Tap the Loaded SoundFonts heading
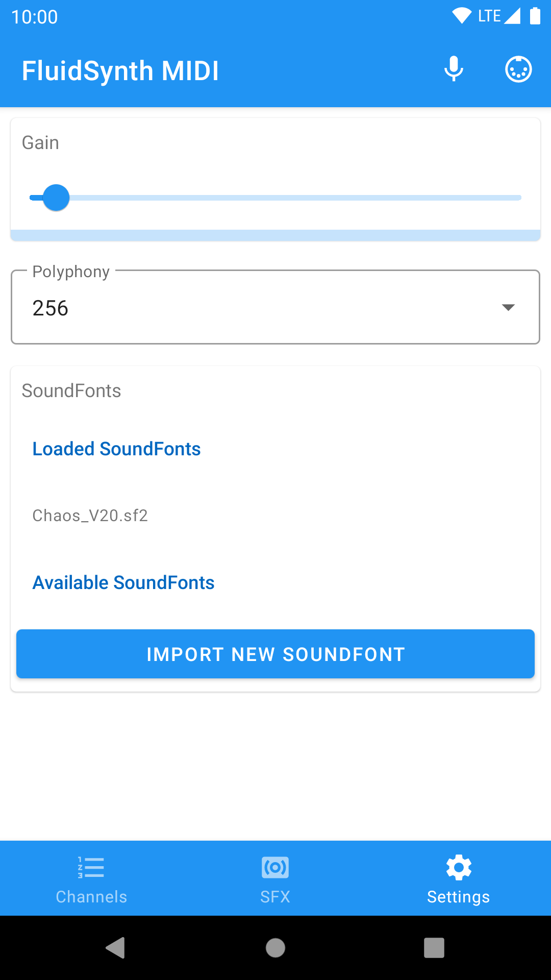Image resolution: width=551 pixels, height=980 pixels. tap(116, 449)
